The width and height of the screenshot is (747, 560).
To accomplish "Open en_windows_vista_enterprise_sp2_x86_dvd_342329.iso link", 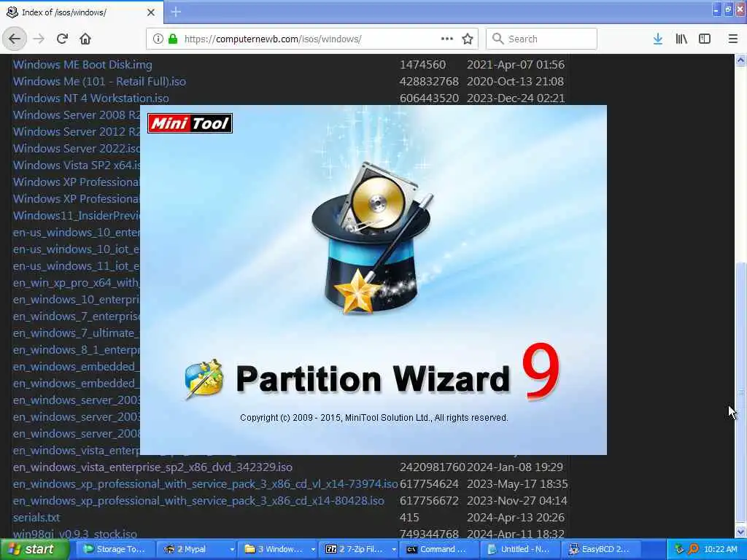I will point(152,467).
